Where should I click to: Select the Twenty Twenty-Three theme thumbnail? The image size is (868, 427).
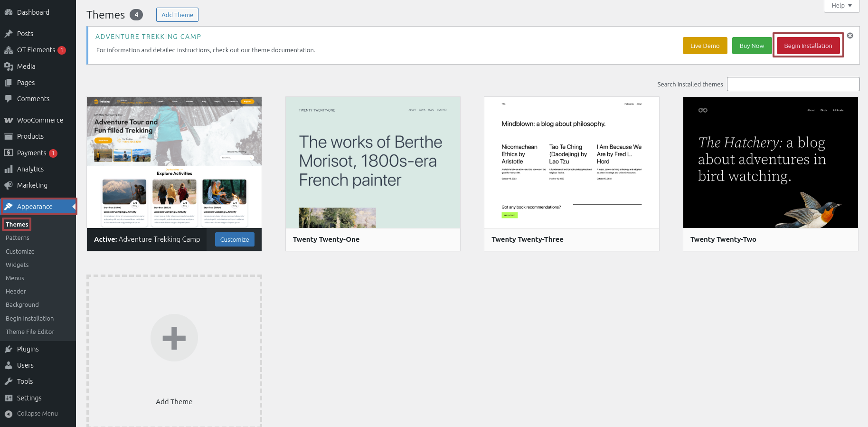coord(572,162)
